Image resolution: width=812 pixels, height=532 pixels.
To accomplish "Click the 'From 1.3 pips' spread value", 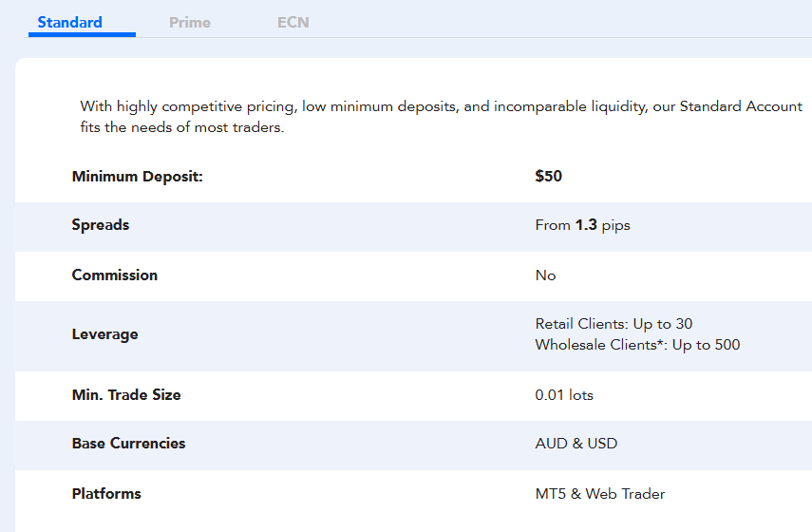I will [582, 225].
